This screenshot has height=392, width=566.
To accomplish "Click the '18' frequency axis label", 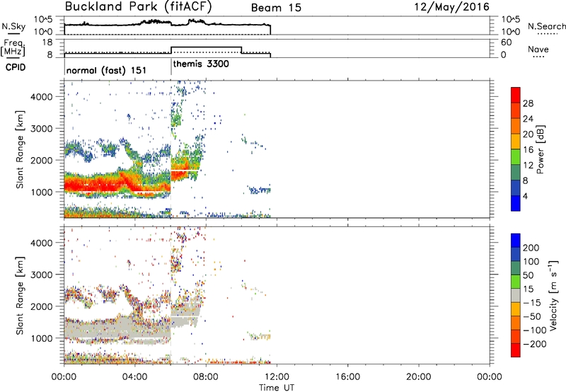I will point(47,42).
